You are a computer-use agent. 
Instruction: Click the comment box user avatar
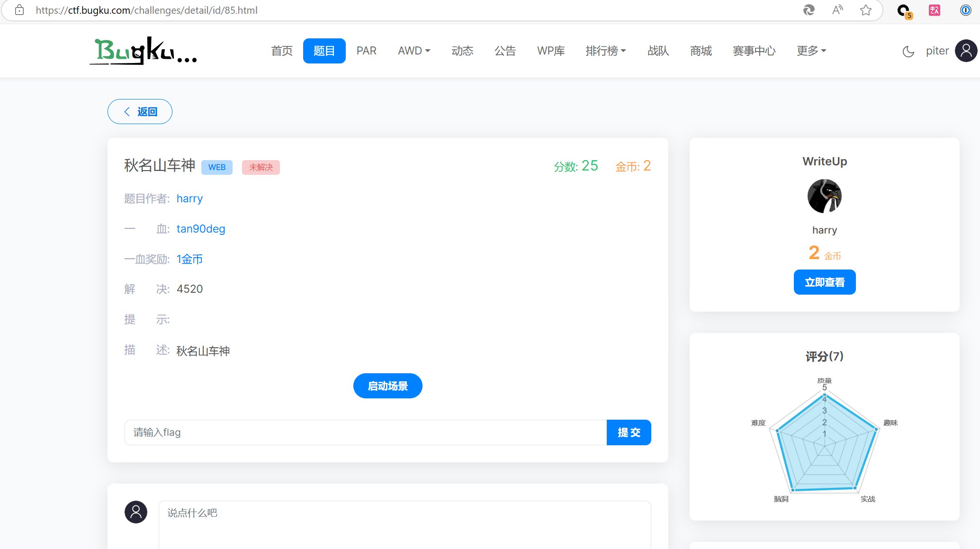coord(136,512)
